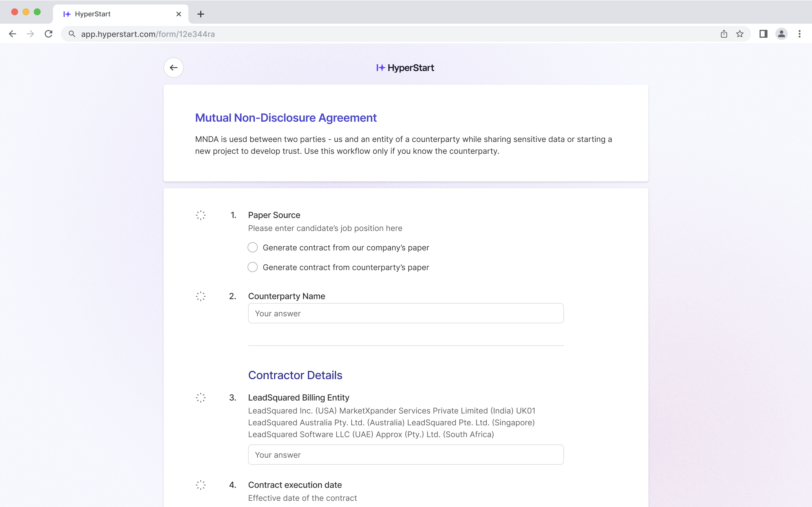Open a new browser tab
This screenshot has width=812, height=507.
click(201, 14)
